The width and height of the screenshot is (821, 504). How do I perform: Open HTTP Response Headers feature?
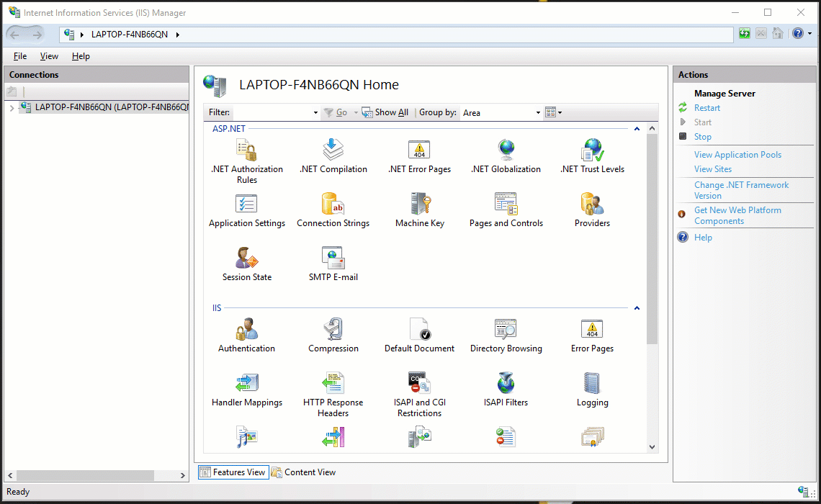333,395
